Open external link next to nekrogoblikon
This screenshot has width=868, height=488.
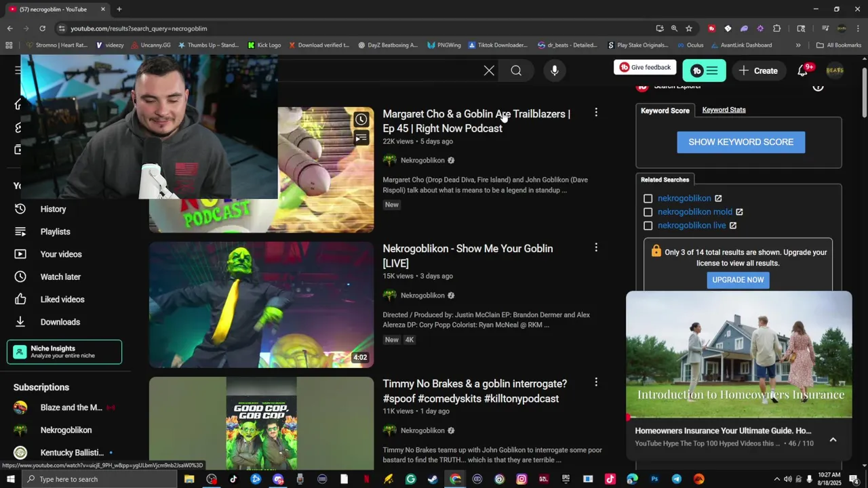pos(718,199)
